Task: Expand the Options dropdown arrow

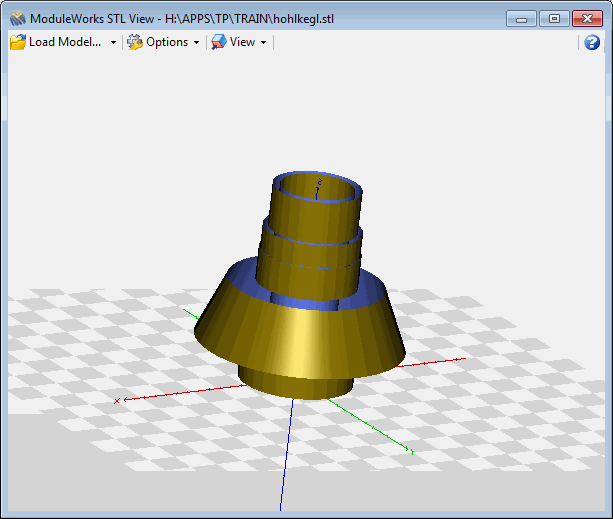Action: click(x=196, y=43)
